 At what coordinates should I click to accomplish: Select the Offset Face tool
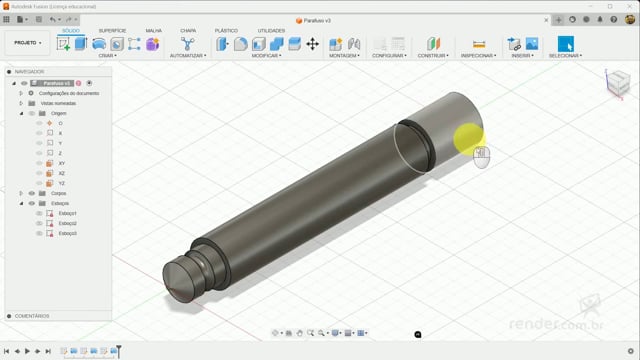pos(294,44)
